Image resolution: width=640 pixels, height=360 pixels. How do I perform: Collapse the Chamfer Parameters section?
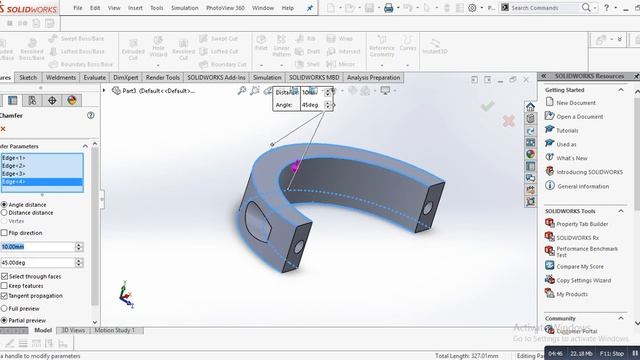[85, 146]
